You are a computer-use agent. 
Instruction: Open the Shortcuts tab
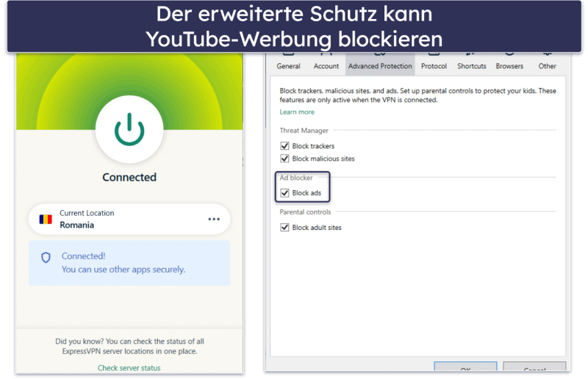pyautogui.click(x=472, y=64)
